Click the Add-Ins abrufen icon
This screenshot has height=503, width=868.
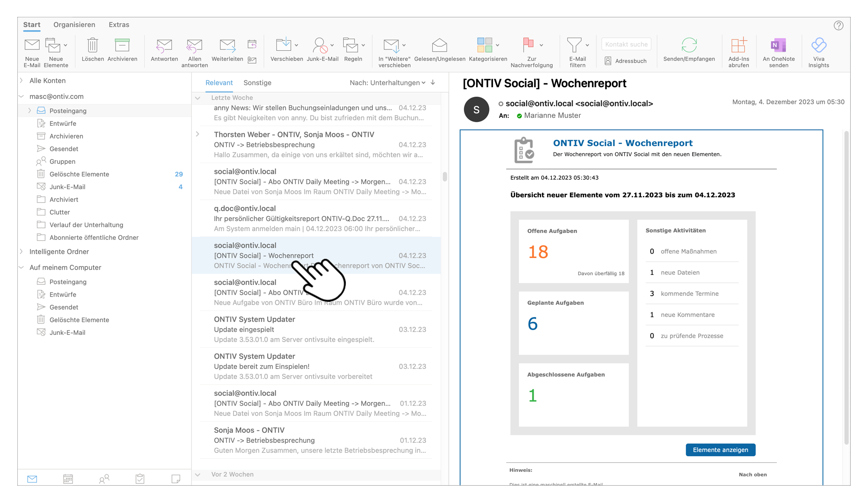739,45
